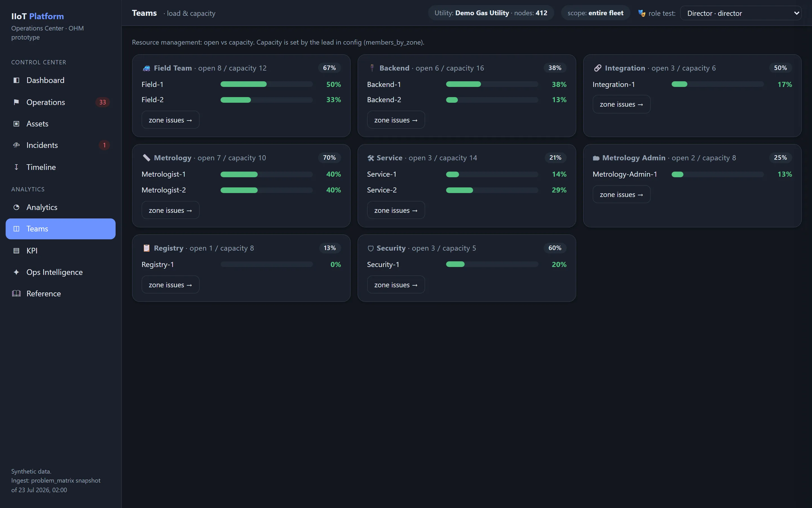This screenshot has height=508, width=812.
Task: Click the IIoT Platform logo text
Action: coord(37,16)
